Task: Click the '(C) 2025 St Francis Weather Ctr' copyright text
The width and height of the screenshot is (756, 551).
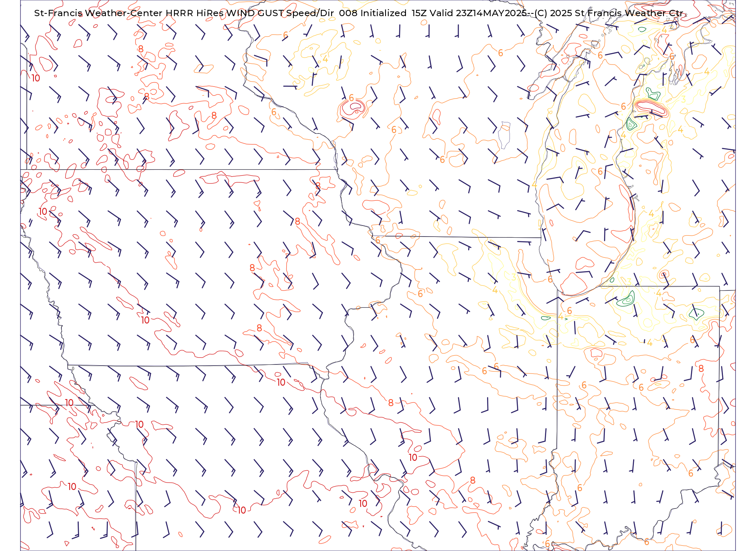Action: tap(609, 13)
